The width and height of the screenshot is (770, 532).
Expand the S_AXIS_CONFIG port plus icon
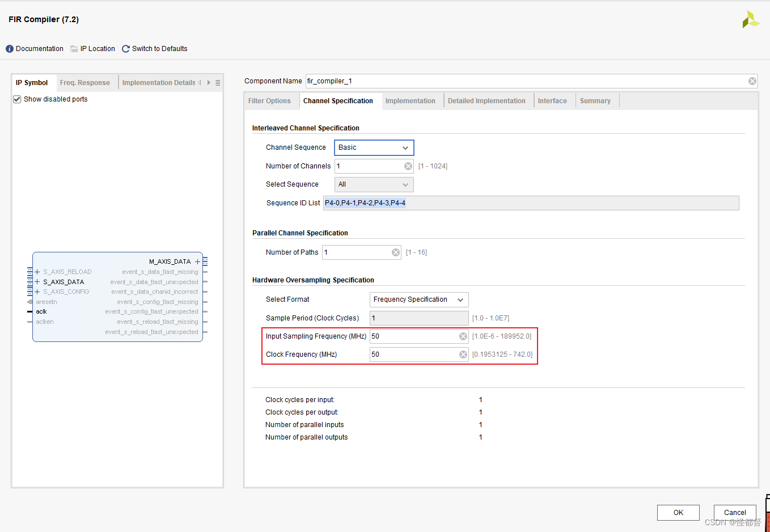pyautogui.click(x=37, y=292)
